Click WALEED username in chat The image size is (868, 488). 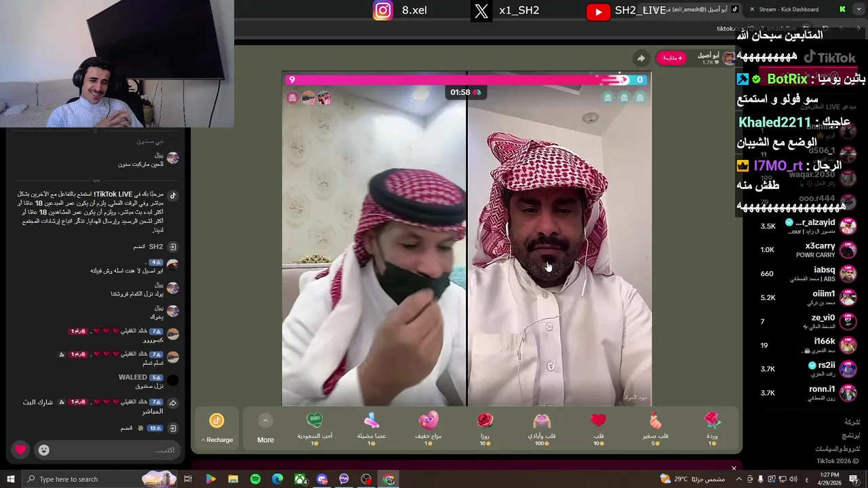tap(132, 377)
